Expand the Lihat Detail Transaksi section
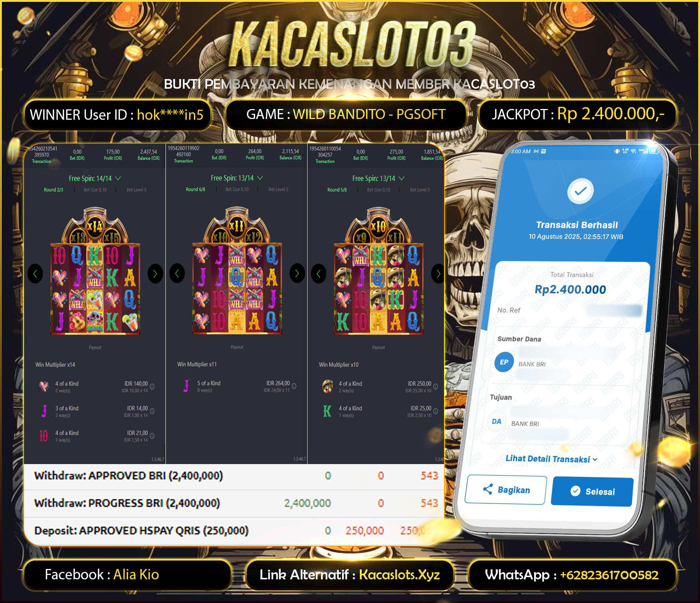This screenshot has width=700, height=603. [551, 459]
